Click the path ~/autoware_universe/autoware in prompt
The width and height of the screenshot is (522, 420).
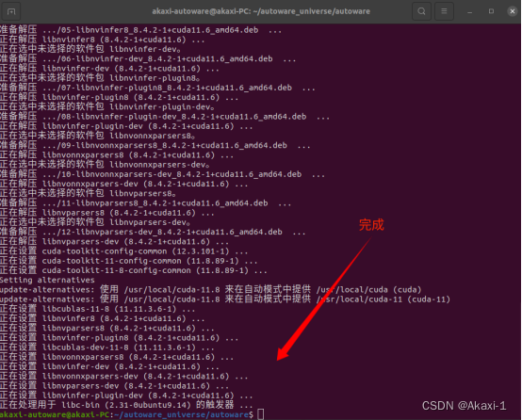point(182,414)
